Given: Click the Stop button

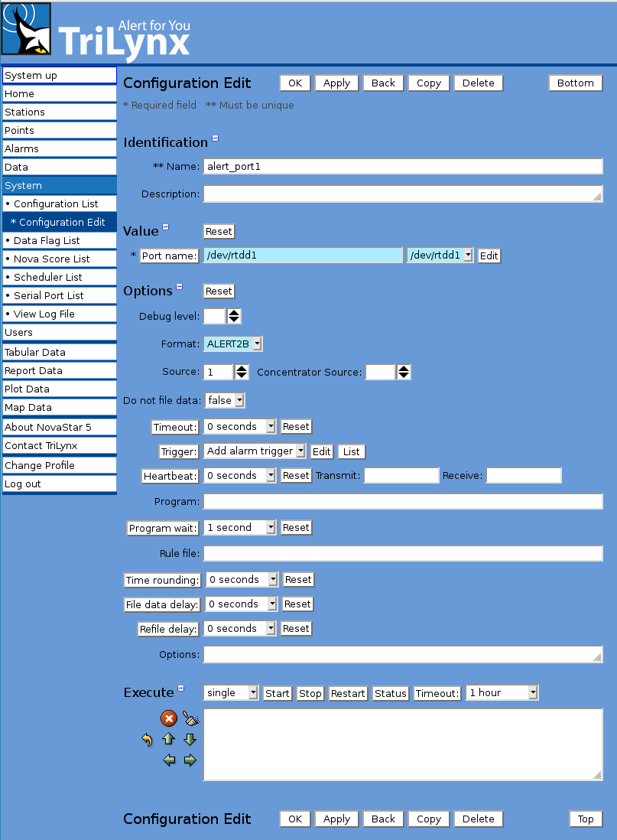Looking at the screenshot, I should (310, 693).
